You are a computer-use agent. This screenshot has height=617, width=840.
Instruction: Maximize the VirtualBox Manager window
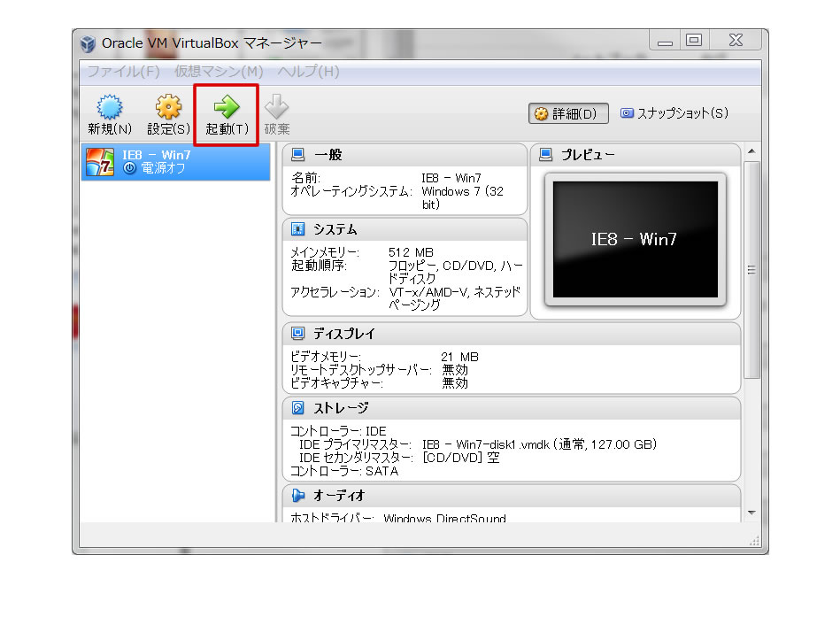(694, 40)
